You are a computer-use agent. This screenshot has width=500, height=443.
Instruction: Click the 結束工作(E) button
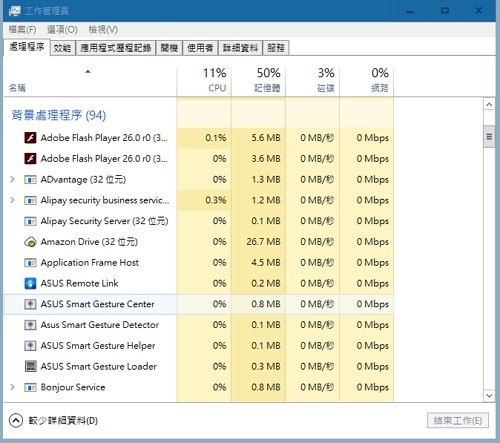coord(458,420)
